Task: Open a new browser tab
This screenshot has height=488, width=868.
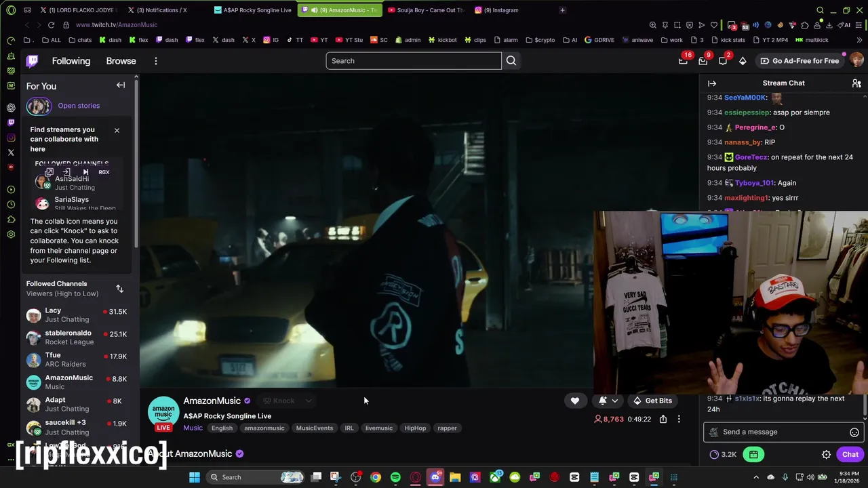Action: (x=562, y=10)
